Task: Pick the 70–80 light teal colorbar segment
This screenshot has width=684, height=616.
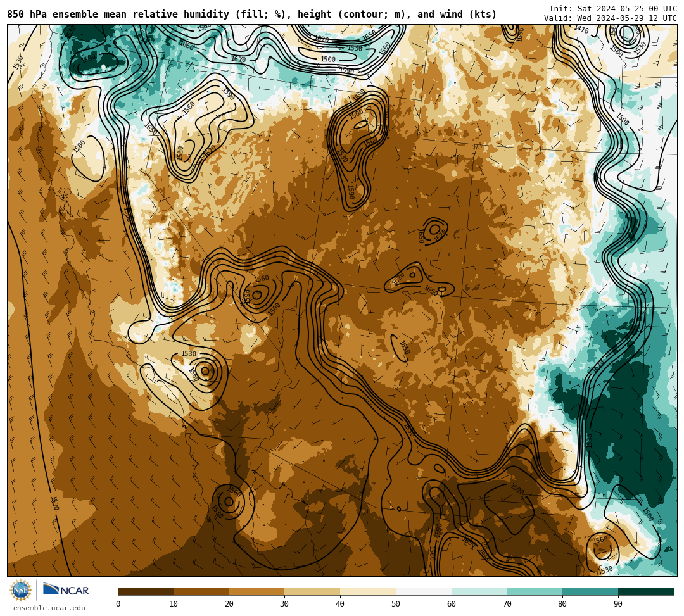Action: [x=535, y=591]
